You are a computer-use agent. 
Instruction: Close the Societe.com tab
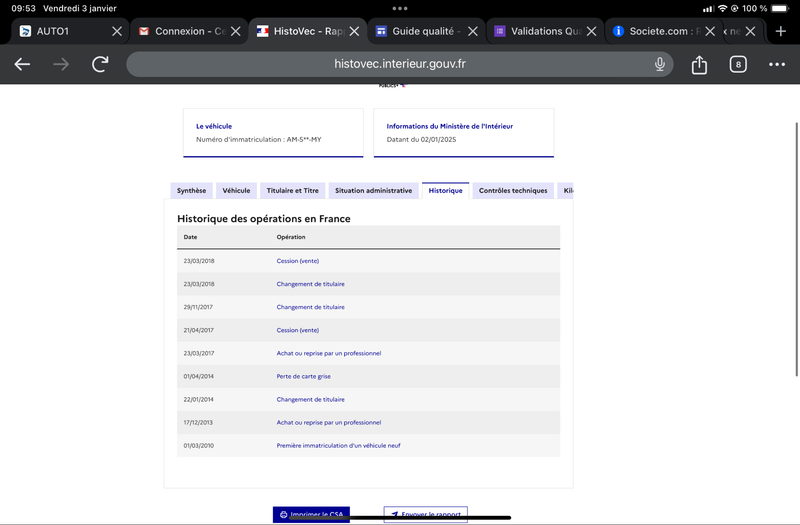tap(710, 31)
